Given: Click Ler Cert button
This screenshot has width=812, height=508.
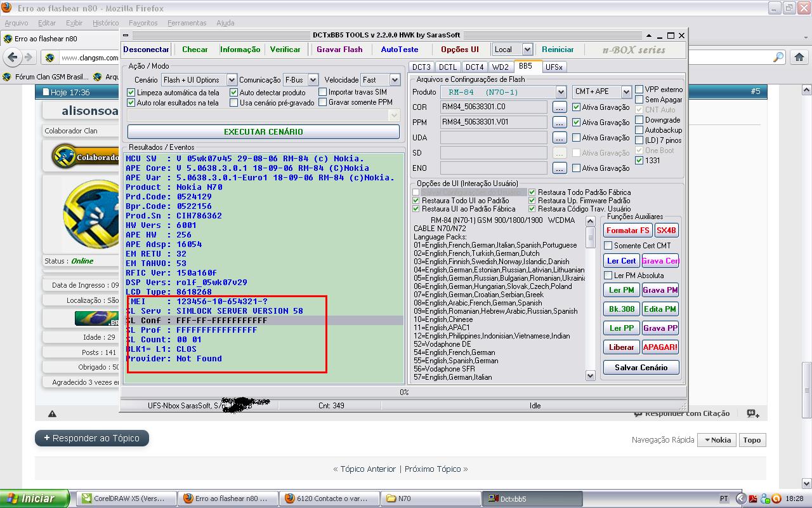Looking at the screenshot, I should click(x=621, y=260).
